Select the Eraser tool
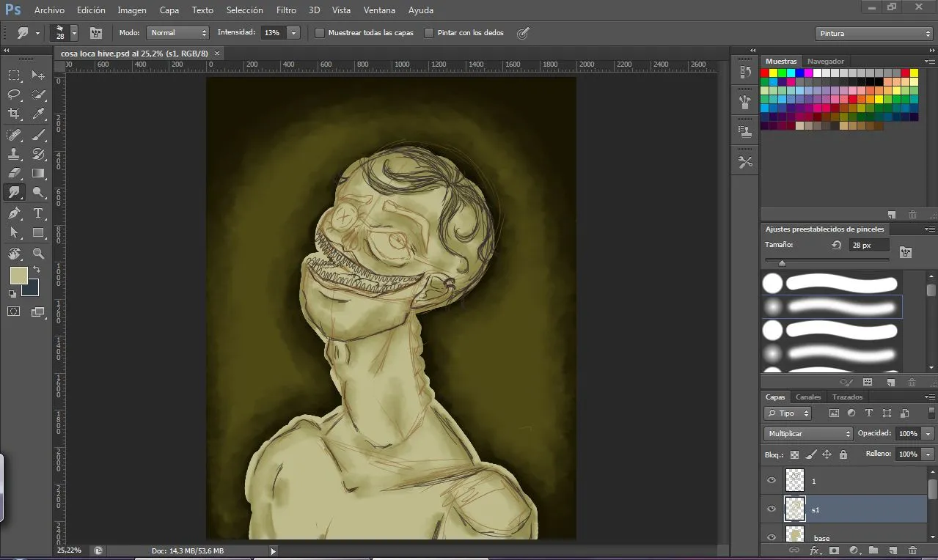This screenshot has height=560, width=938. (14, 174)
